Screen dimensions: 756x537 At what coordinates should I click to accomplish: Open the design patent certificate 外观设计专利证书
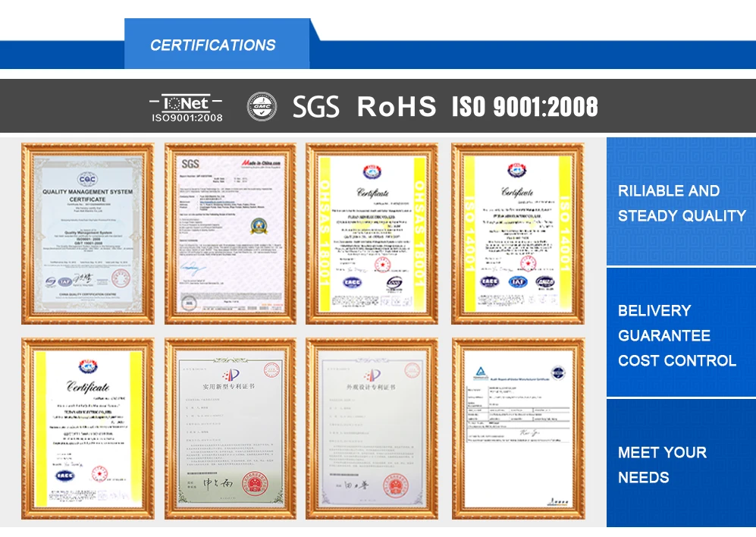[372, 429]
